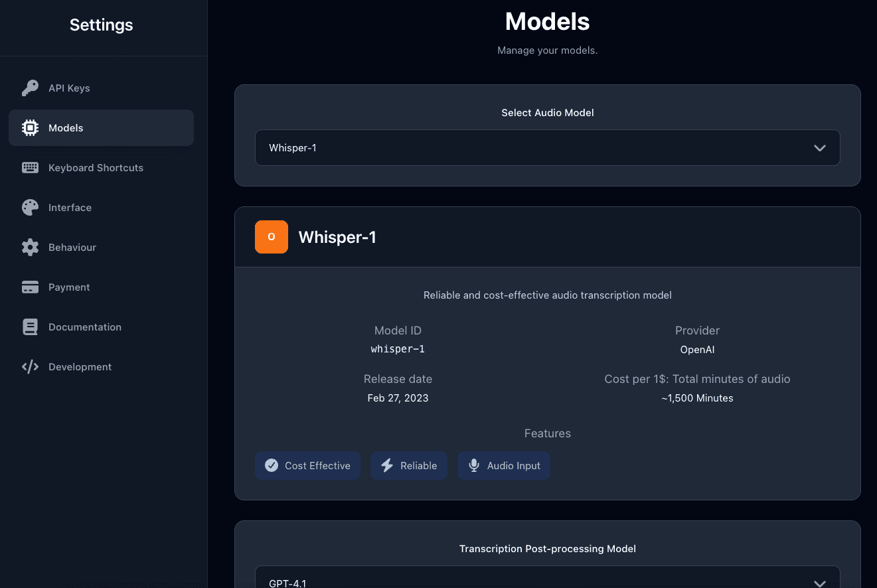The height and width of the screenshot is (588, 877).
Task: Go to Keyboard Shortcuts settings
Action: click(x=101, y=168)
